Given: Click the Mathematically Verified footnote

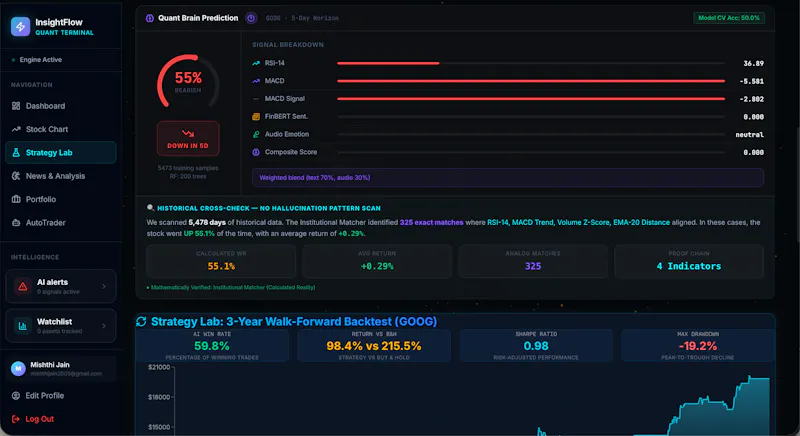Looking at the screenshot, I should [231, 288].
